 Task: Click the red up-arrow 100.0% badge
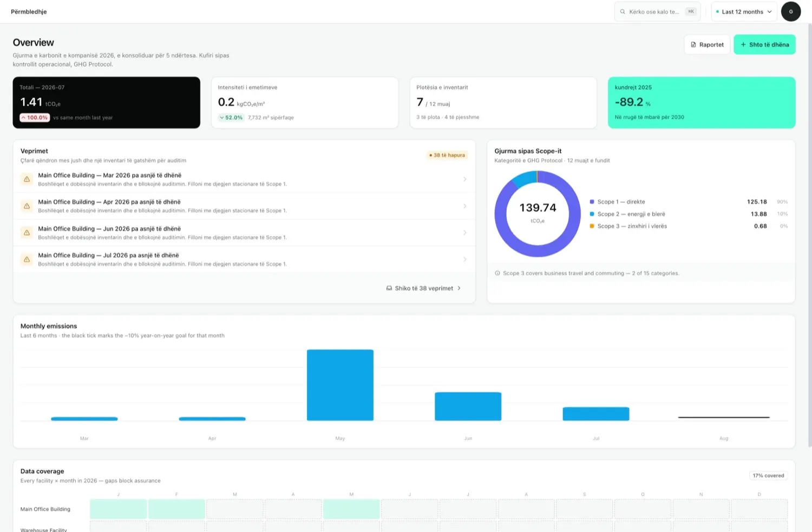pyautogui.click(x=35, y=118)
